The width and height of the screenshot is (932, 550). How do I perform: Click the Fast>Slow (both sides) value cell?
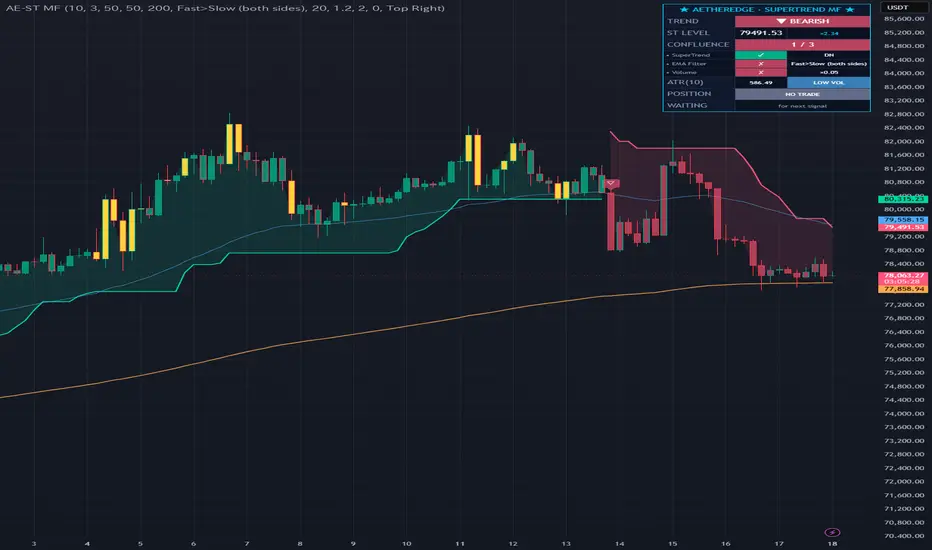click(x=829, y=64)
